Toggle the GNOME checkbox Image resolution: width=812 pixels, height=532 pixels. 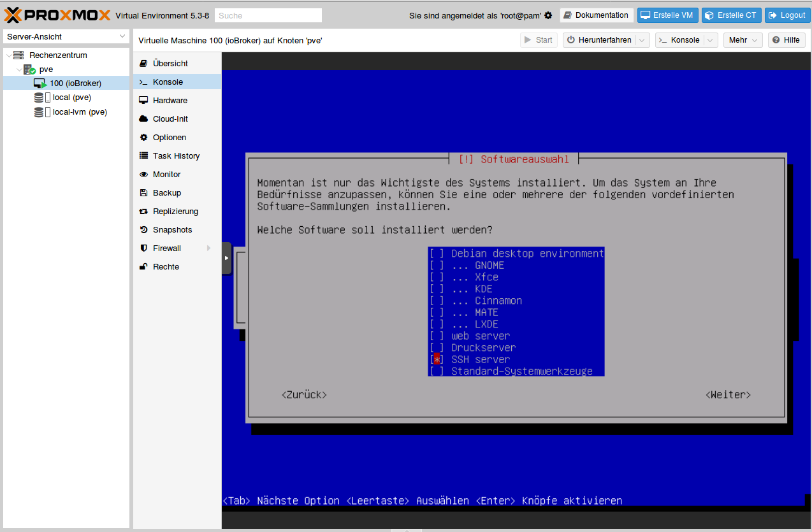[437, 265]
